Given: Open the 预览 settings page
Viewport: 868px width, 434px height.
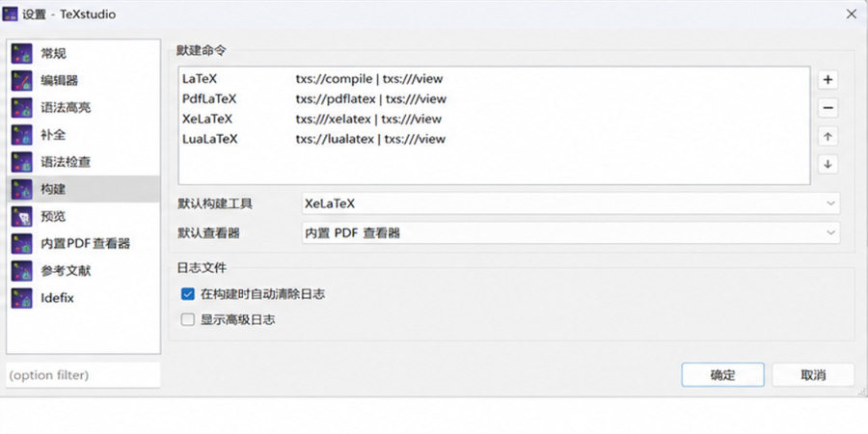Looking at the screenshot, I should [54, 216].
